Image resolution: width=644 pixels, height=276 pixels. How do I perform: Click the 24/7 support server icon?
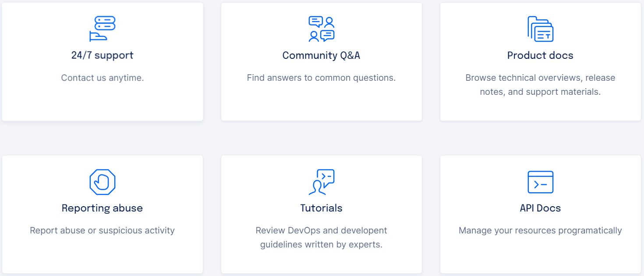(x=103, y=27)
